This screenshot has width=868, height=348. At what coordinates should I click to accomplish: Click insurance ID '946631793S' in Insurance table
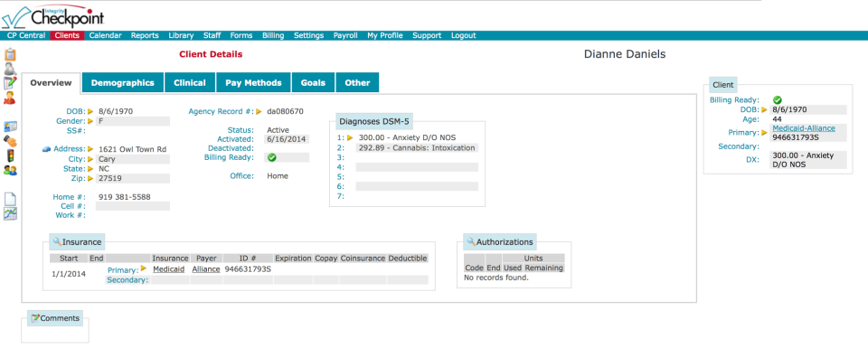click(x=248, y=268)
